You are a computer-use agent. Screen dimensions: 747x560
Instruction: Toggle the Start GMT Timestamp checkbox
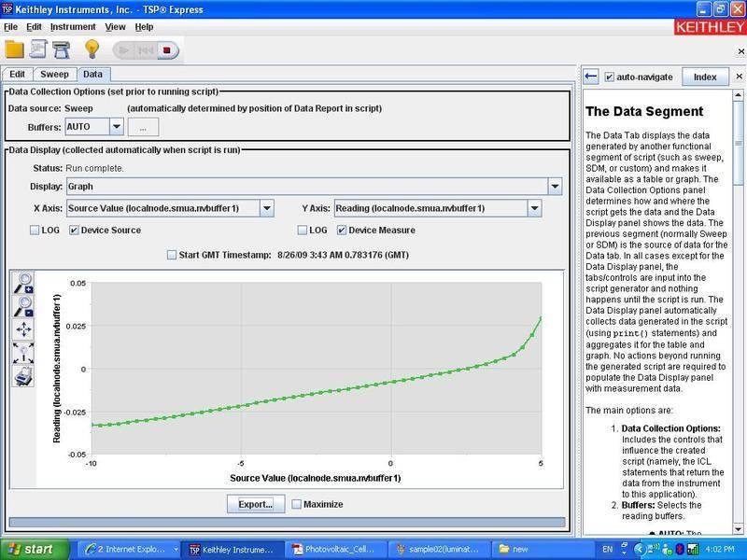point(171,255)
